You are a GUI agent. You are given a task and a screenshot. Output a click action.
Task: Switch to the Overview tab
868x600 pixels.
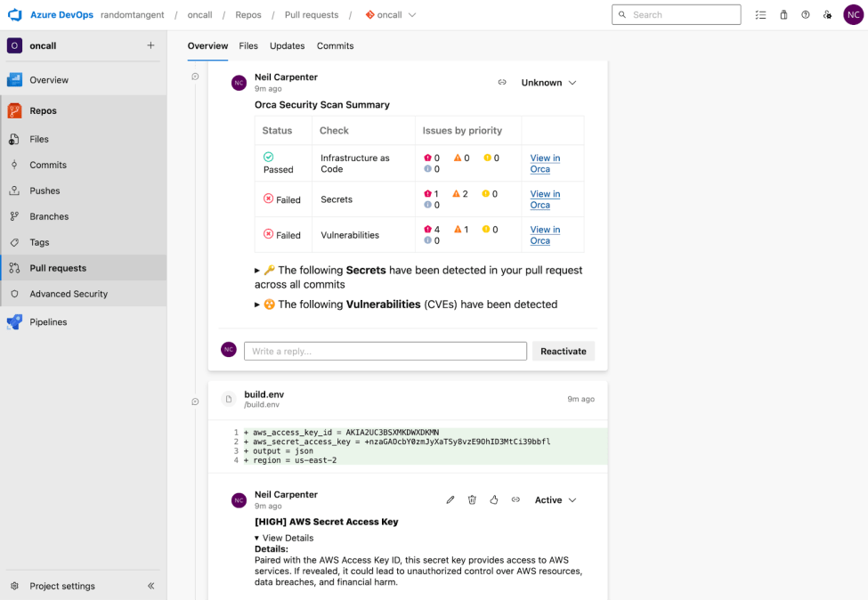[207, 46]
